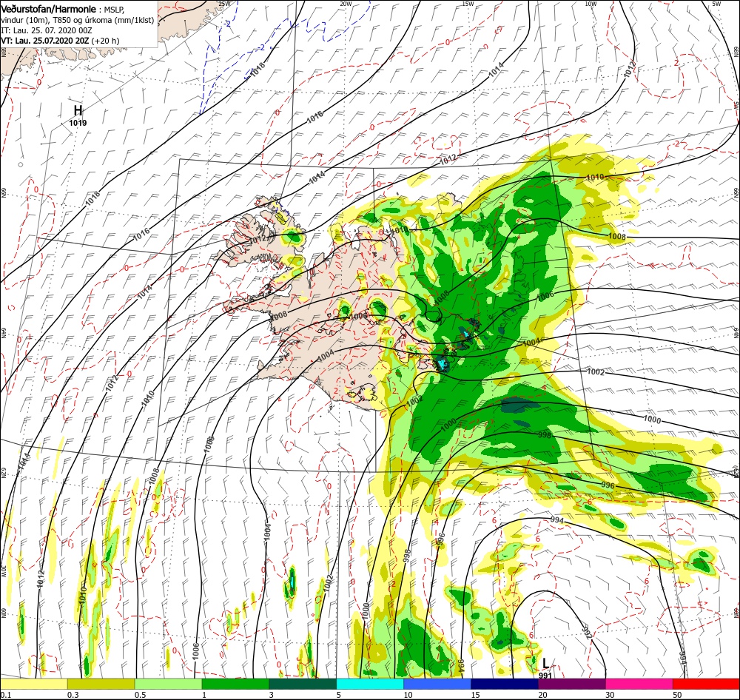Click the '15W' longitude label
The width and height of the screenshot is (740, 700).
click(468, 4)
